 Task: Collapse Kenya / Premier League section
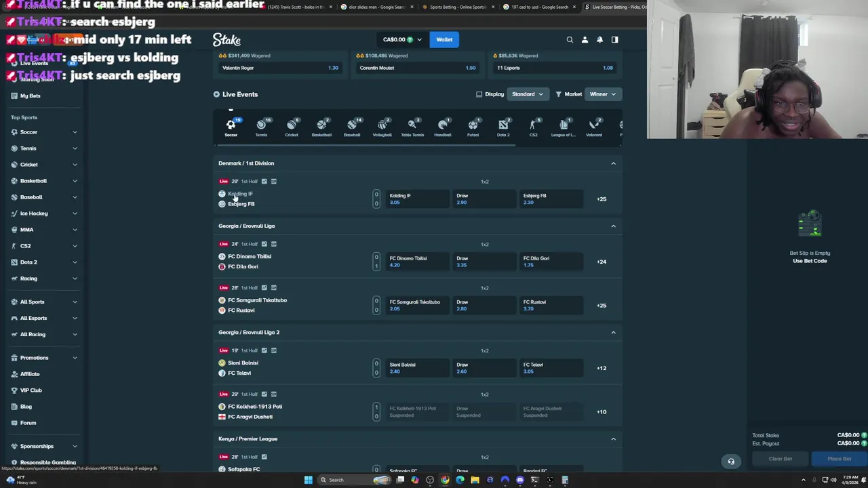click(x=613, y=439)
